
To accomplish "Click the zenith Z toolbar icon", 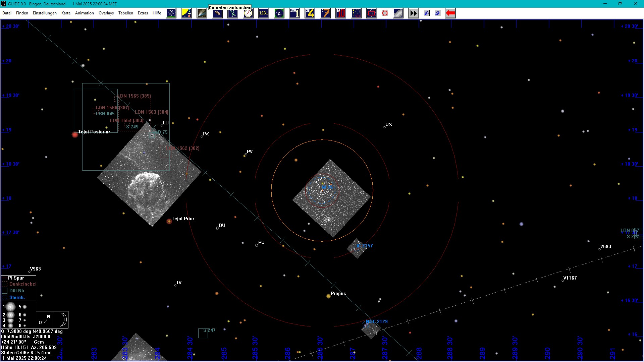I will coord(279,13).
